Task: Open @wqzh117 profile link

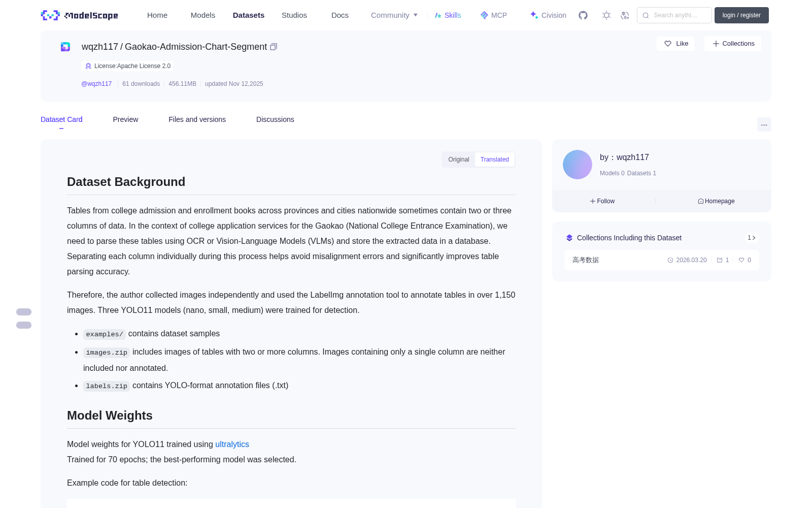Action: coord(96,84)
